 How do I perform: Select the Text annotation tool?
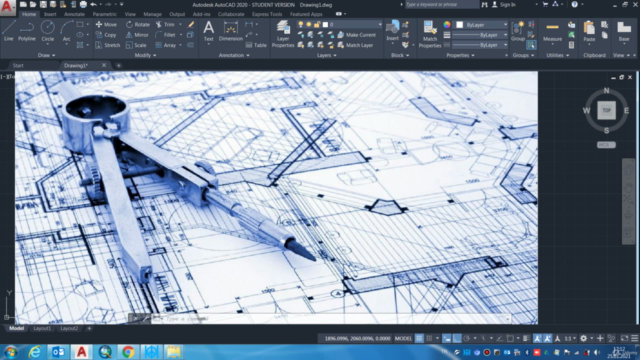pyautogui.click(x=209, y=31)
